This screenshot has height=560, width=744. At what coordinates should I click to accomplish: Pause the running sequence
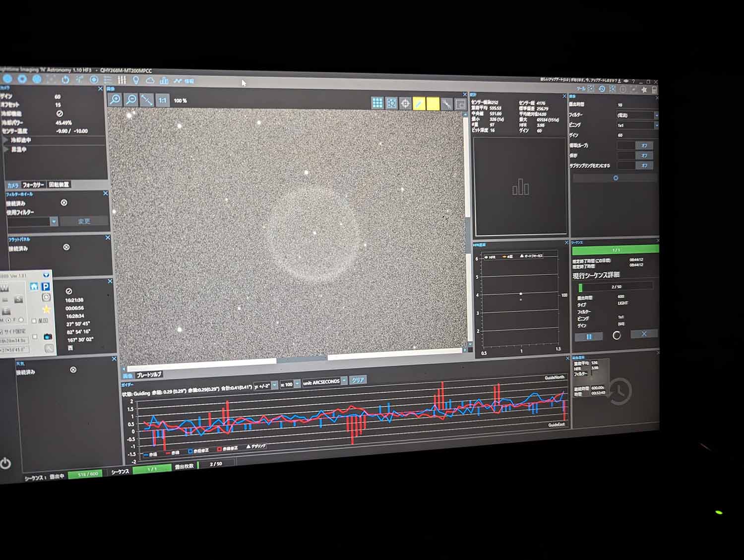[x=589, y=336]
